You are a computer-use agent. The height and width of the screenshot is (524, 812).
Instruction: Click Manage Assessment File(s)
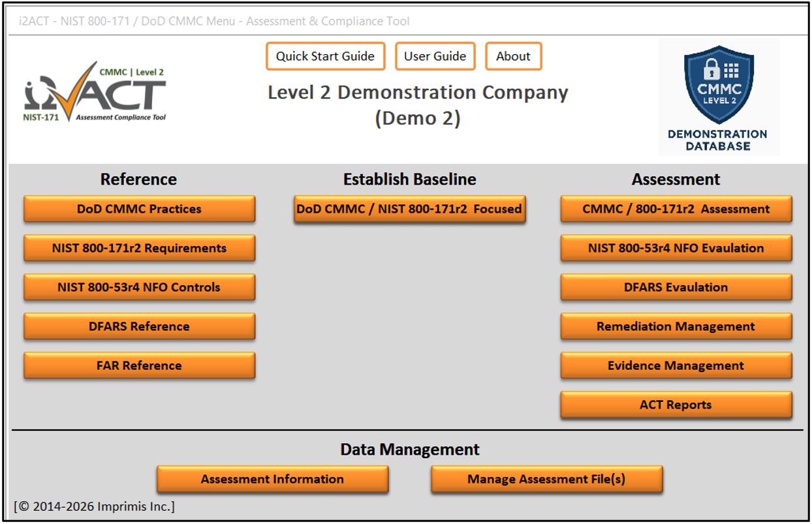[x=546, y=480]
